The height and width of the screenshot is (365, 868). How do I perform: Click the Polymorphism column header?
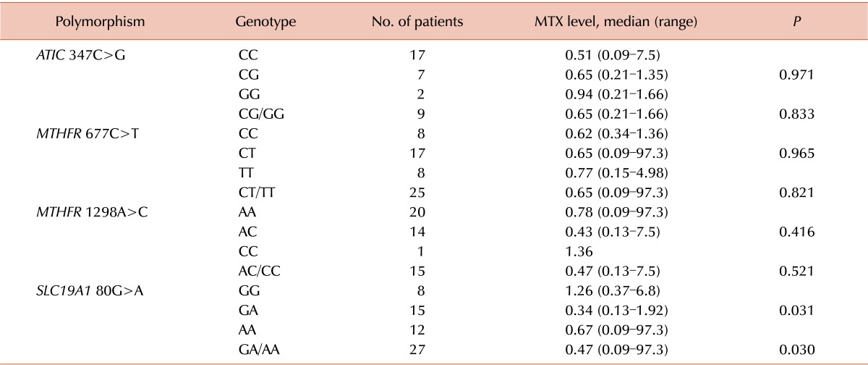[105, 22]
